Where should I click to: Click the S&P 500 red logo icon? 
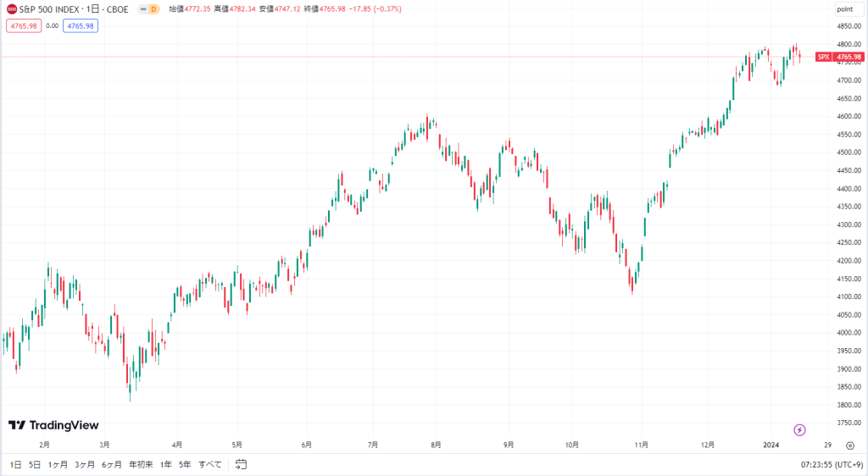click(x=12, y=8)
